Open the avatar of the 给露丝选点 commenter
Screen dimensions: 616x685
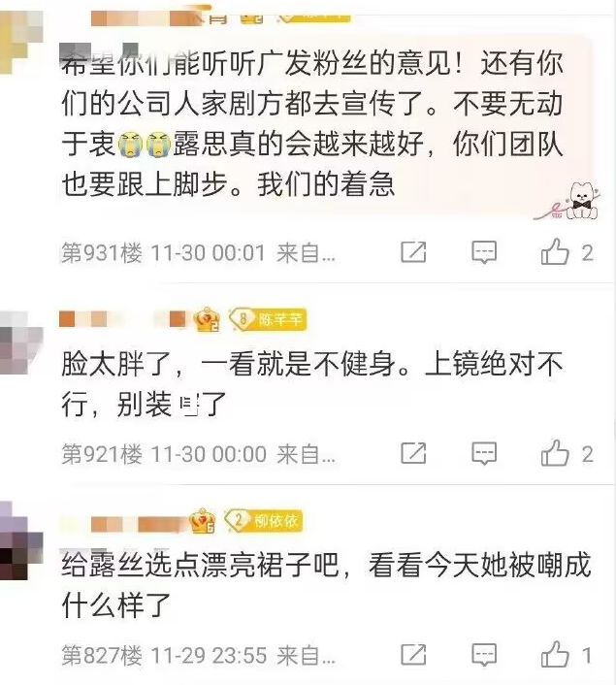[x=19, y=541]
